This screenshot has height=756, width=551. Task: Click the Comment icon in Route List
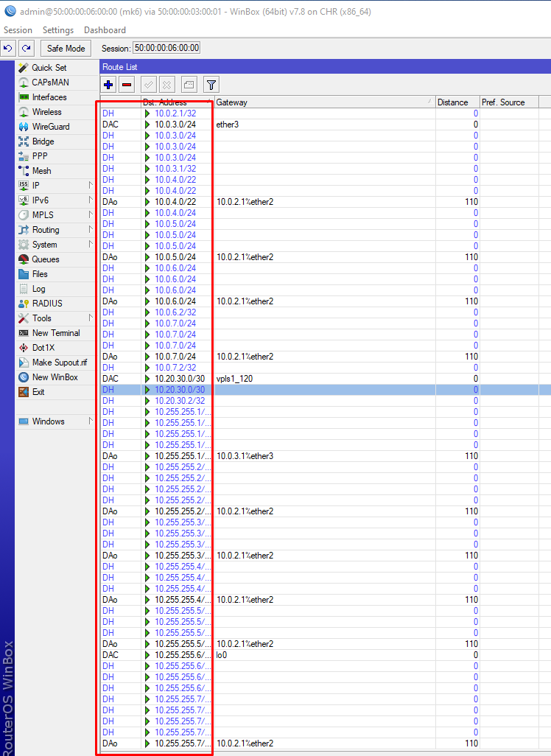coord(189,85)
